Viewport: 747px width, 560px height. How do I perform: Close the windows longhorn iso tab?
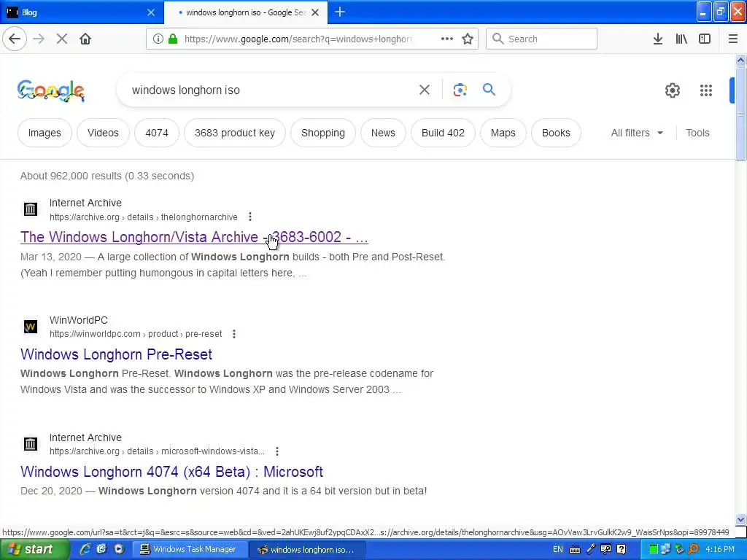click(315, 12)
